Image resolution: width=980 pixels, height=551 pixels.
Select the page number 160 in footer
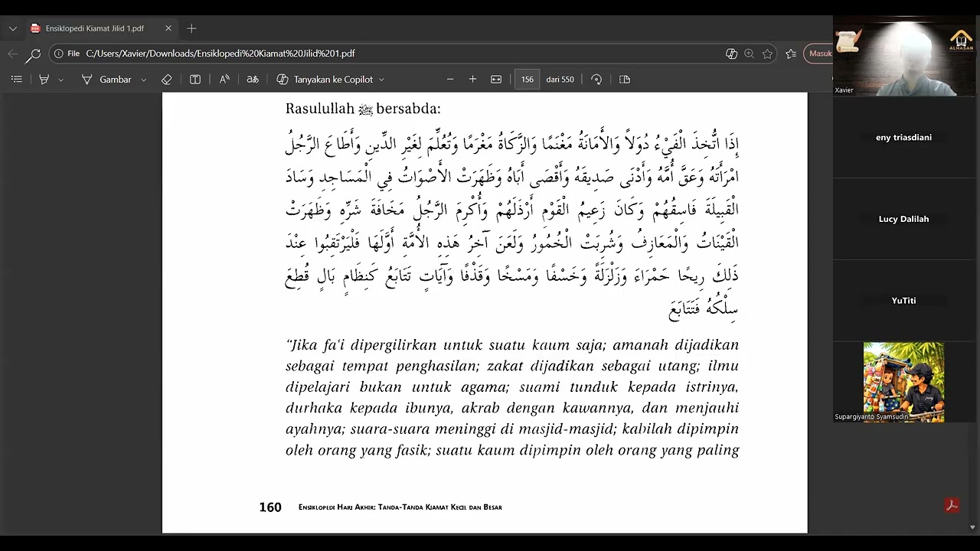(270, 507)
